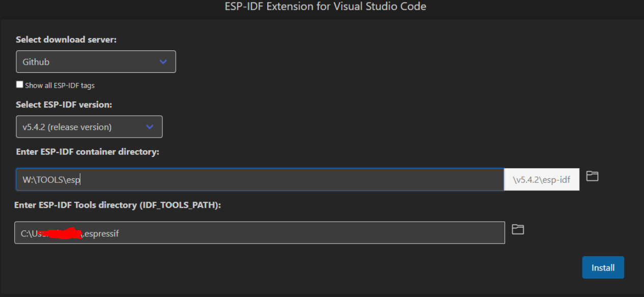
Task: Focus the W:\TOOLS\esp container directory field
Action: (260, 179)
